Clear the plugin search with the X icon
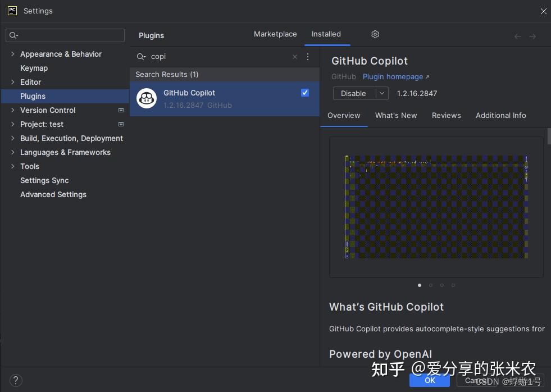 pos(294,57)
